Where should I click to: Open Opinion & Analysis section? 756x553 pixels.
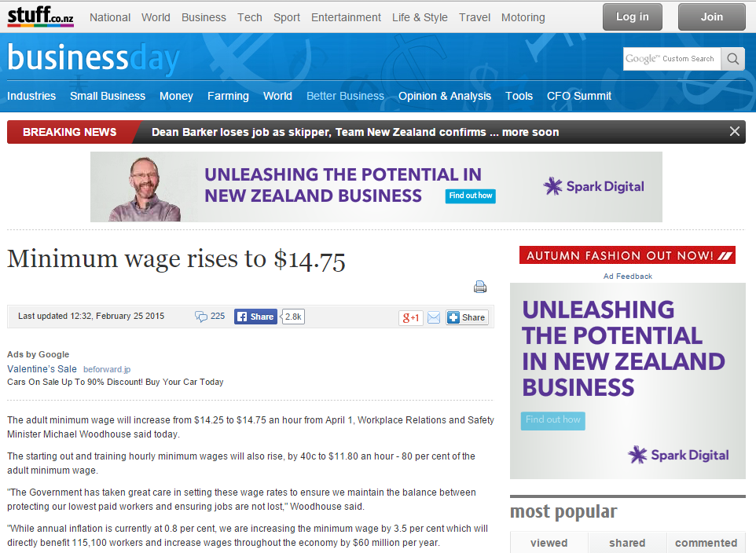[445, 96]
